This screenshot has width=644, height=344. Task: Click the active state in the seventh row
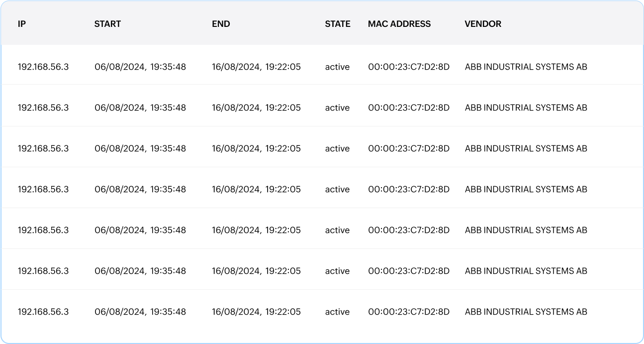(337, 312)
